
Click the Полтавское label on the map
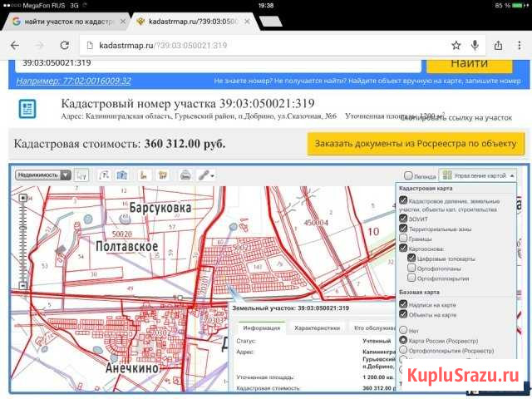pyautogui.click(x=127, y=246)
